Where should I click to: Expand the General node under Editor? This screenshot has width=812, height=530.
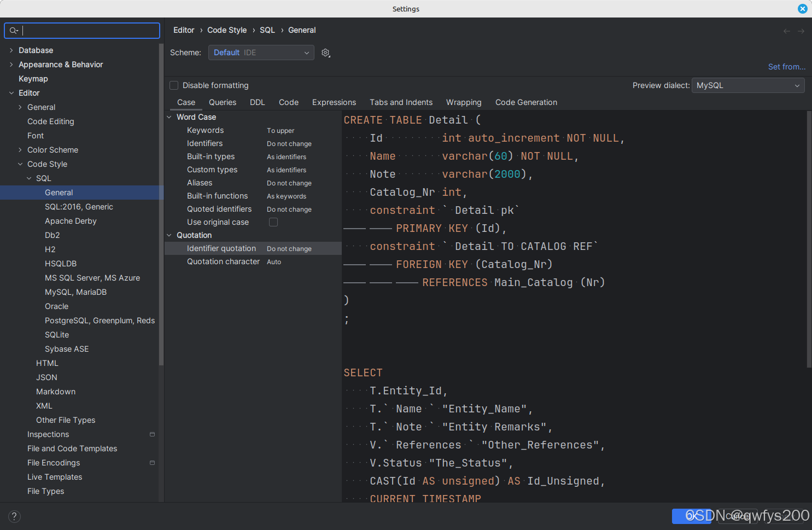tap(20, 107)
